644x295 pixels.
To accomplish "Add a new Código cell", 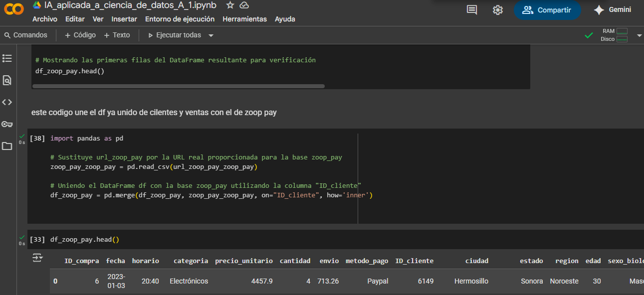I will click(x=80, y=35).
